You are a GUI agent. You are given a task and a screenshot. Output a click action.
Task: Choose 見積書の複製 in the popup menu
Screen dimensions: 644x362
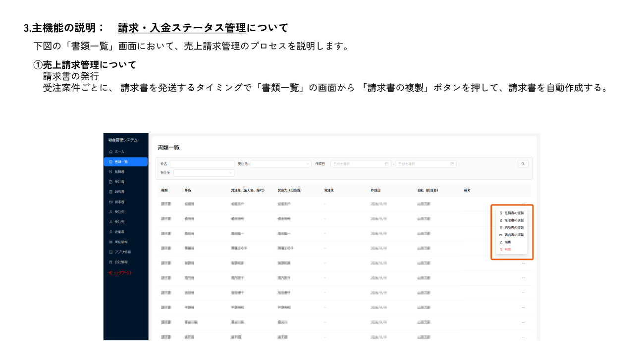(x=512, y=212)
